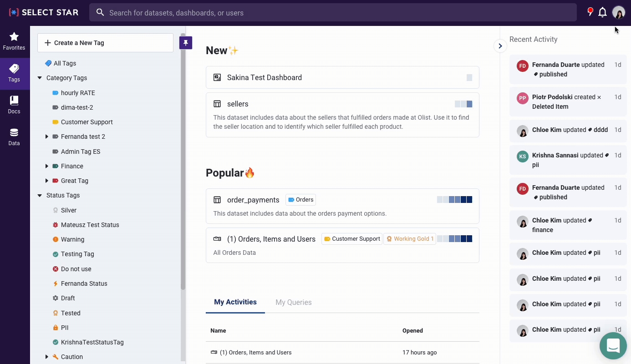Select the My Activities tab
The height and width of the screenshot is (364, 631).
(x=235, y=302)
